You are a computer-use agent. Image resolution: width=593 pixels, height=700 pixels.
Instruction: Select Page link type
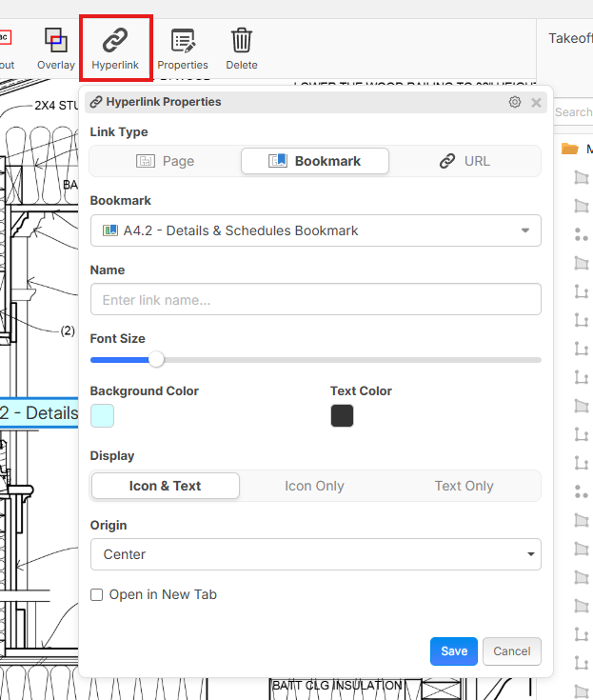[166, 161]
